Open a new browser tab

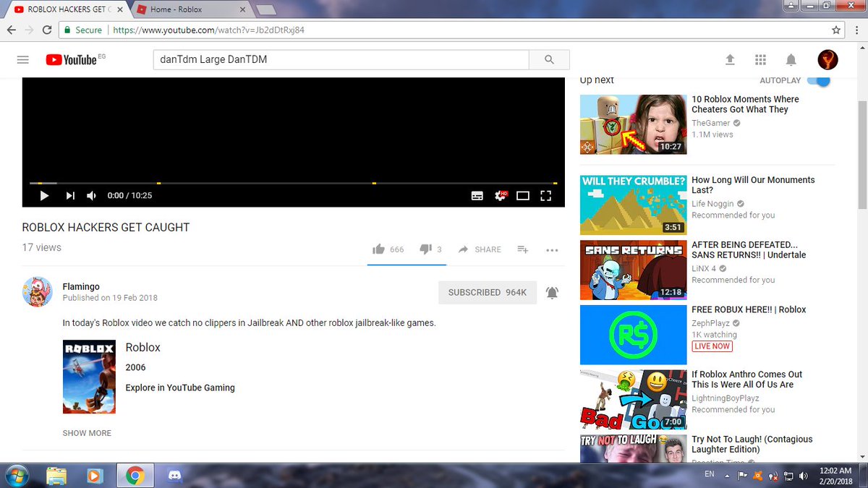point(266,10)
